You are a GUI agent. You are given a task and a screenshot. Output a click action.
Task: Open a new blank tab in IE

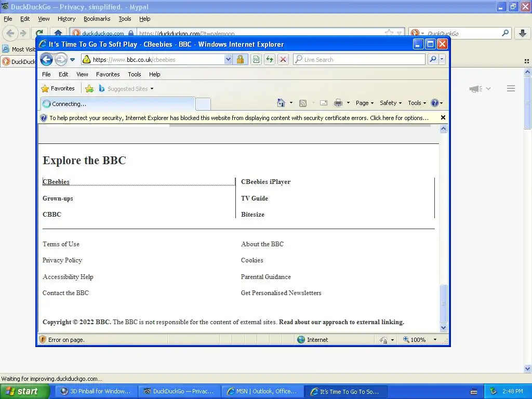(203, 104)
